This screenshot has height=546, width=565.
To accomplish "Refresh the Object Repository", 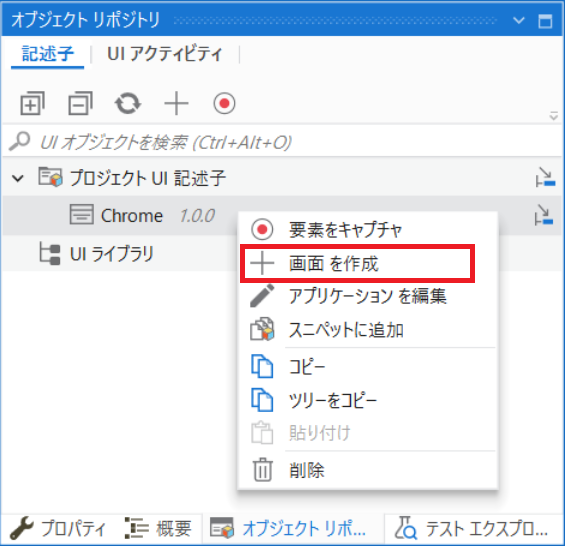I will [x=128, y=103].
